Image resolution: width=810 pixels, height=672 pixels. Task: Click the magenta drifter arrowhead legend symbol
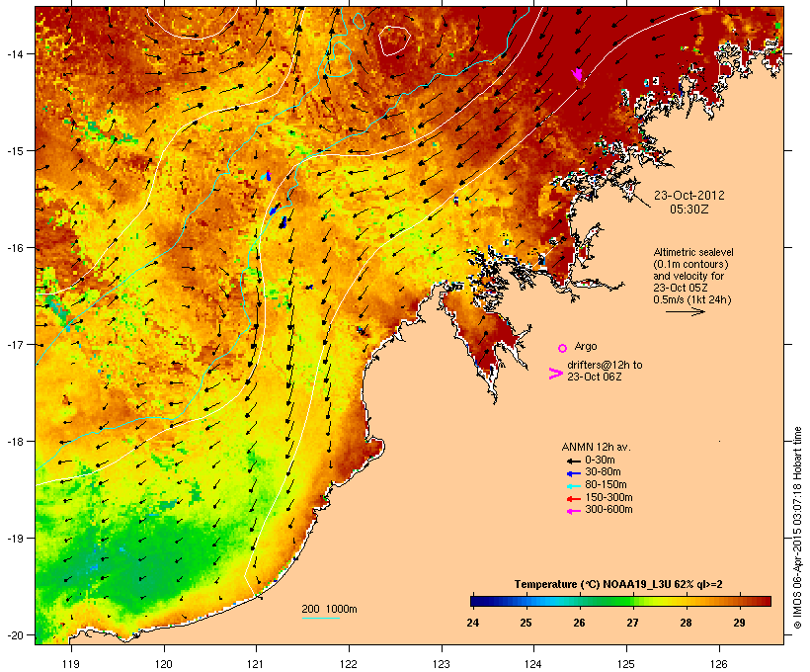(x=555, y=374)
